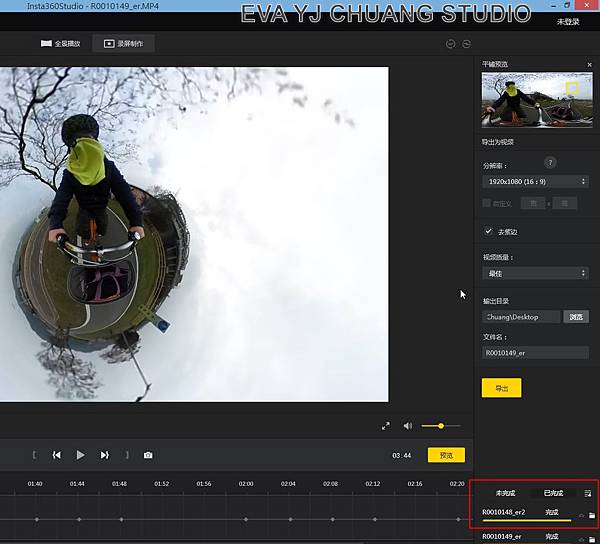
Task: Select the keyframe dot below 02:08
Action: (x=333, y=520)
